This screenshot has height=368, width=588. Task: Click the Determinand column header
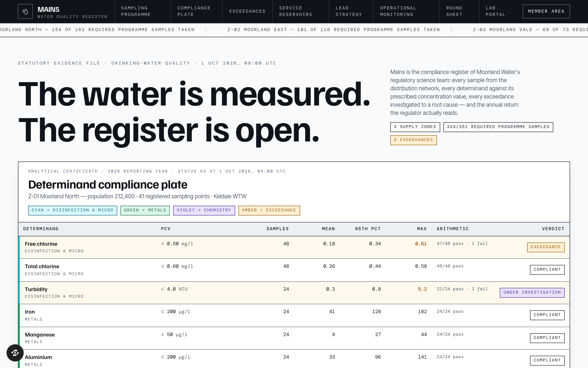click(41, 229)
